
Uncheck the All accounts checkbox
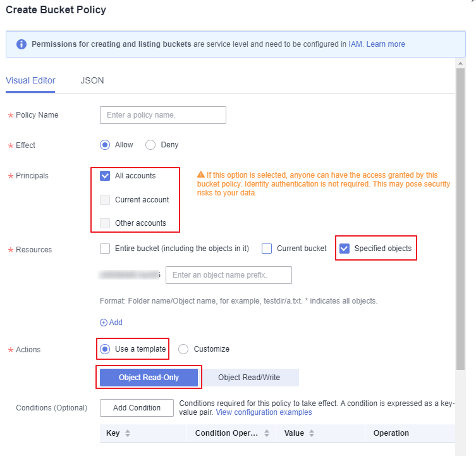click(x=105, y=176)
